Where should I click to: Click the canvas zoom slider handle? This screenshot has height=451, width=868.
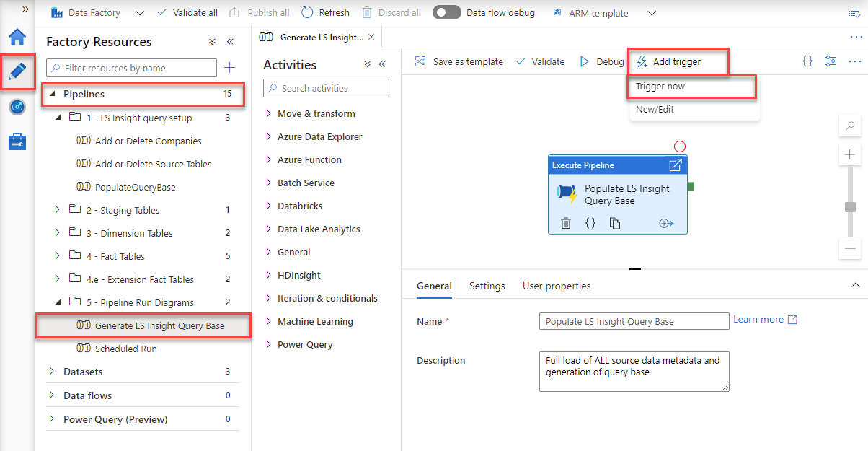click(851, 207)
